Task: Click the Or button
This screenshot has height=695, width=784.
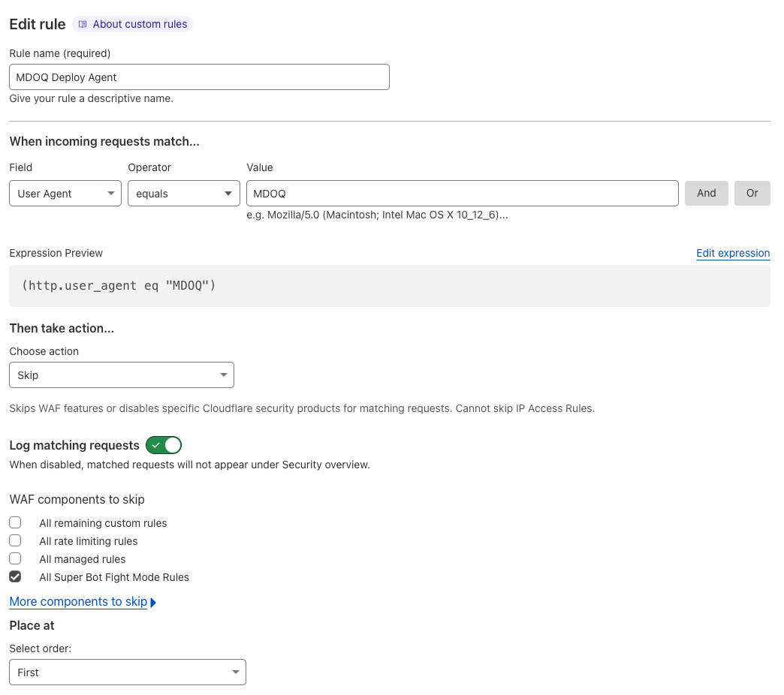Action: point(752,194)
